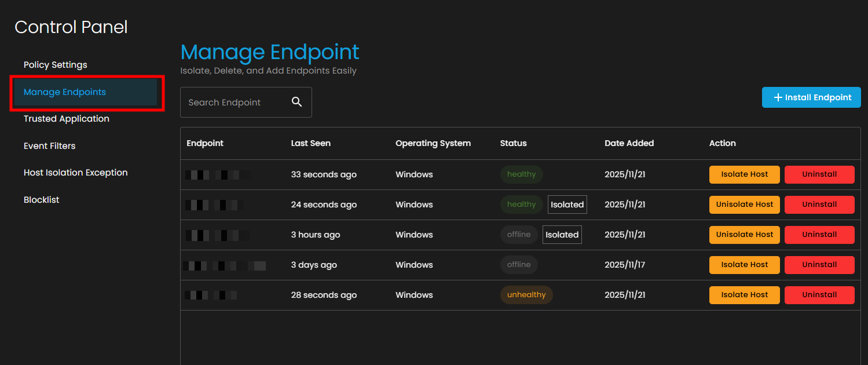The width and height of the screenshot is (868, 365).
Task: Click the Install Endpoint plus button
Action: click(811, 97)
